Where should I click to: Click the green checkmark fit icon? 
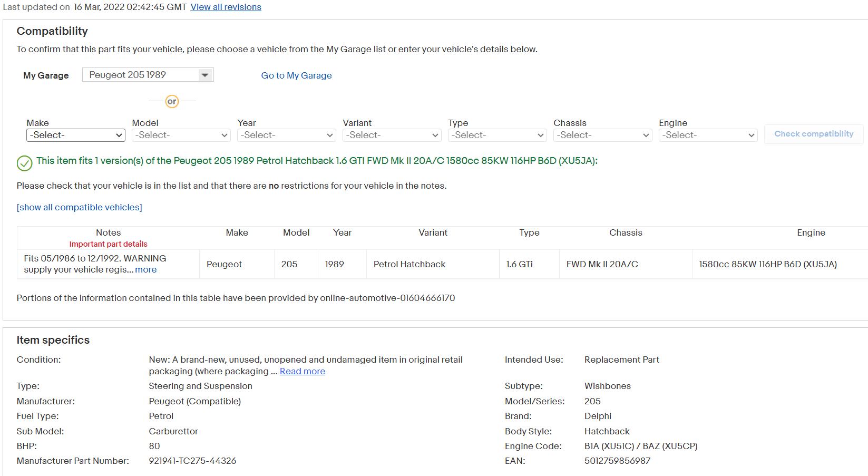pos(24,163)
